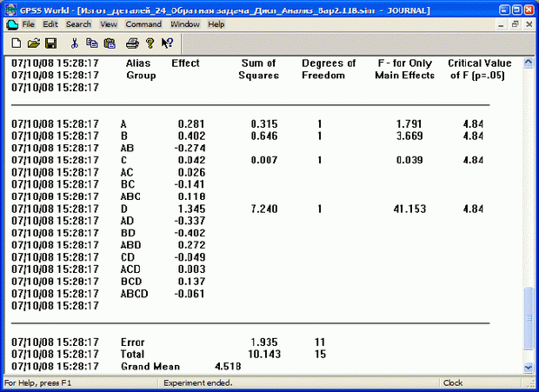The width and height of the screenshot is (539, 392).
Task: Click F value 1.791 for factor A
Action: point(409,124)
